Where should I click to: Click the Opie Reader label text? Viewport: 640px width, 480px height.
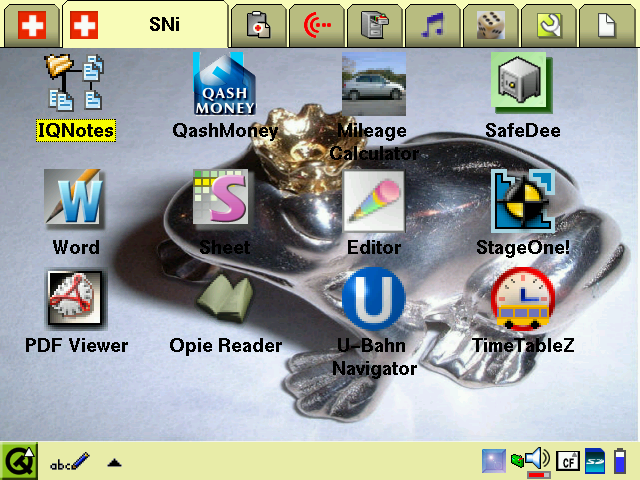tap(225, 345)
